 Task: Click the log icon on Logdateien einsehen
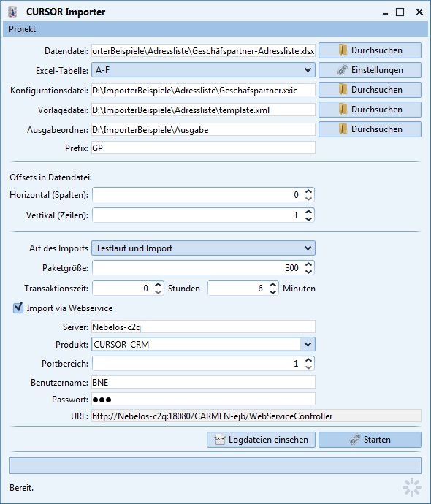coord(220,440)
